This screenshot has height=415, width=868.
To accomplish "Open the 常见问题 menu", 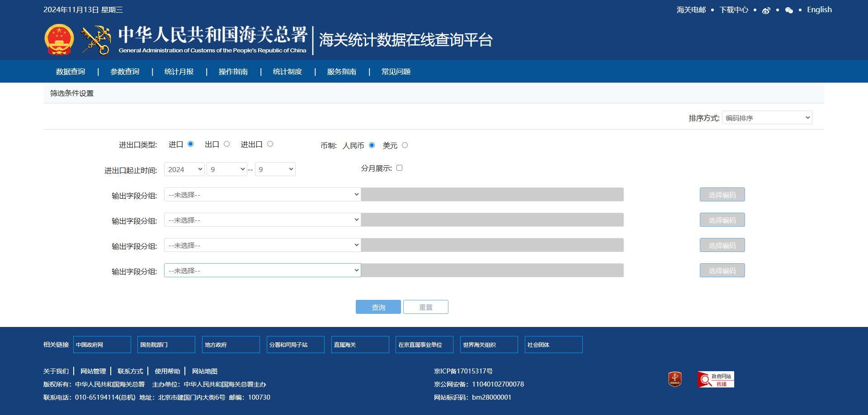I will pyautogui.click(x=396, y=72).
